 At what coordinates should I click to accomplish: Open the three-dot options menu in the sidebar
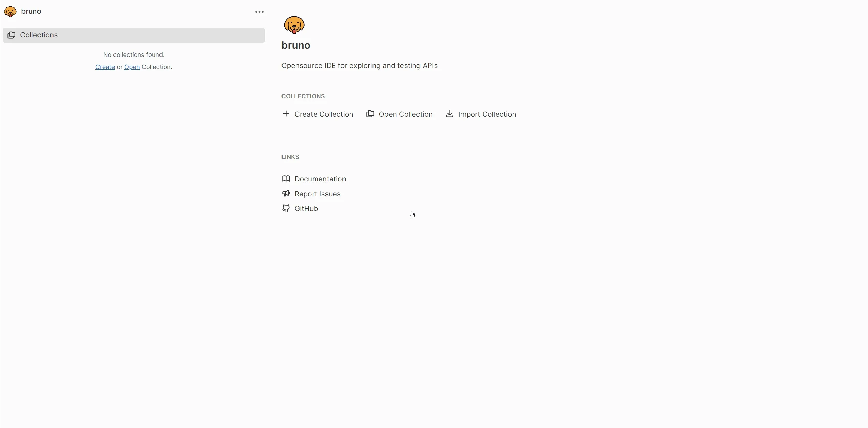coord(259,11)
